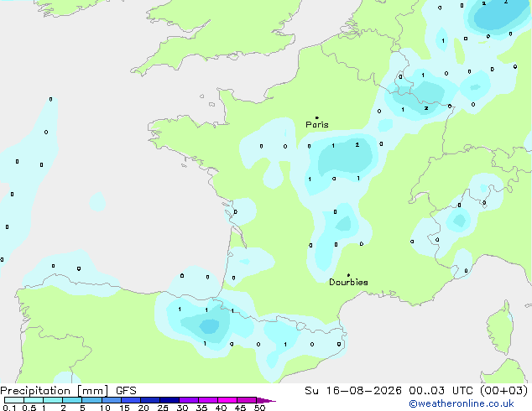Click the 'Precipitation' title word
The width and height of the screenshot is (532, 411).
(x=35, y=391)
